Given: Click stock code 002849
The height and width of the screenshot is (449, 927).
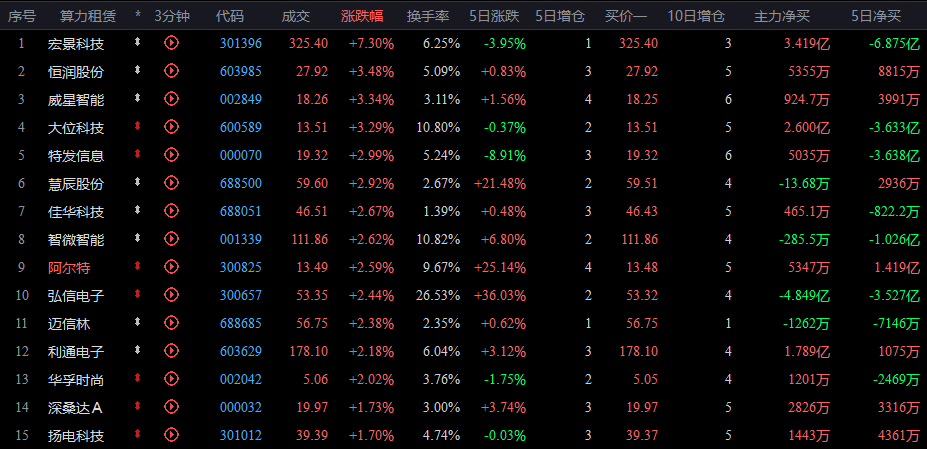Looking at the screenshot, I should [x=241, y=99].
